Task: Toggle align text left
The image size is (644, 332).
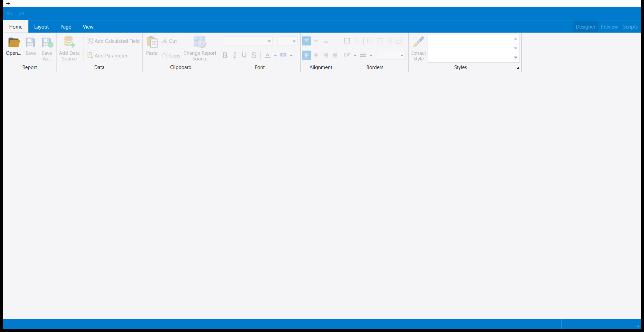Action: point(306,55)
